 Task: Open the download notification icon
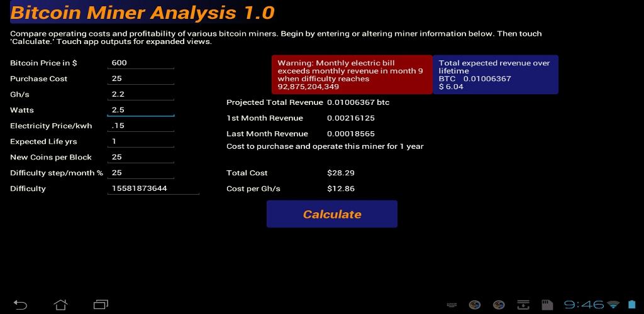pyautogui.click(x=523, y=305)
